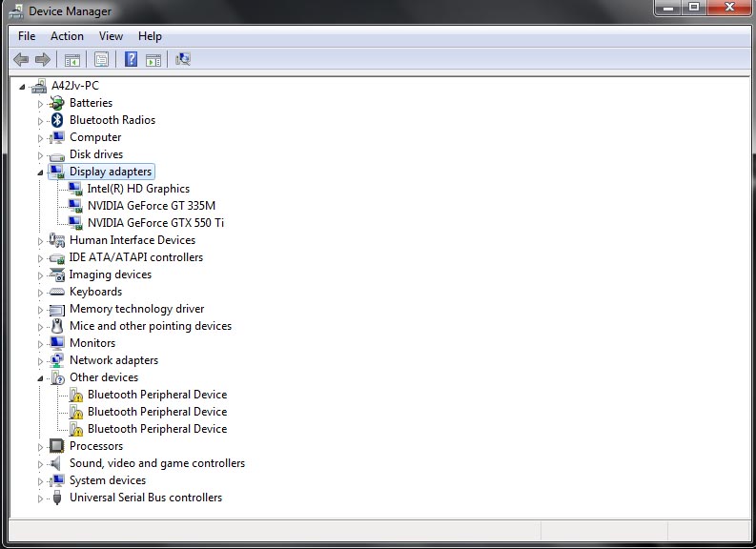Viewport: 756px width, 549px height.
Task: Collapse the Display adapters node
Action: coord(40,173)
